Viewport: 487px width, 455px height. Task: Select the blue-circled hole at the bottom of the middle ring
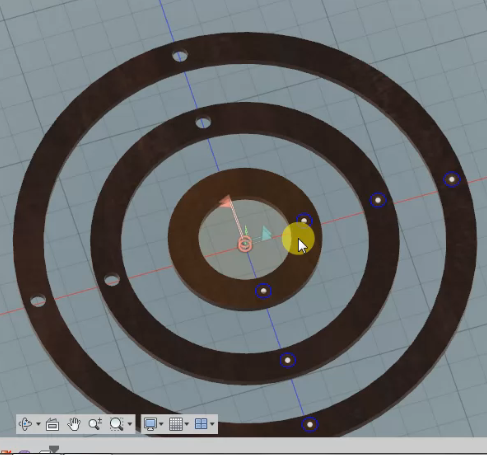[288, 360]
